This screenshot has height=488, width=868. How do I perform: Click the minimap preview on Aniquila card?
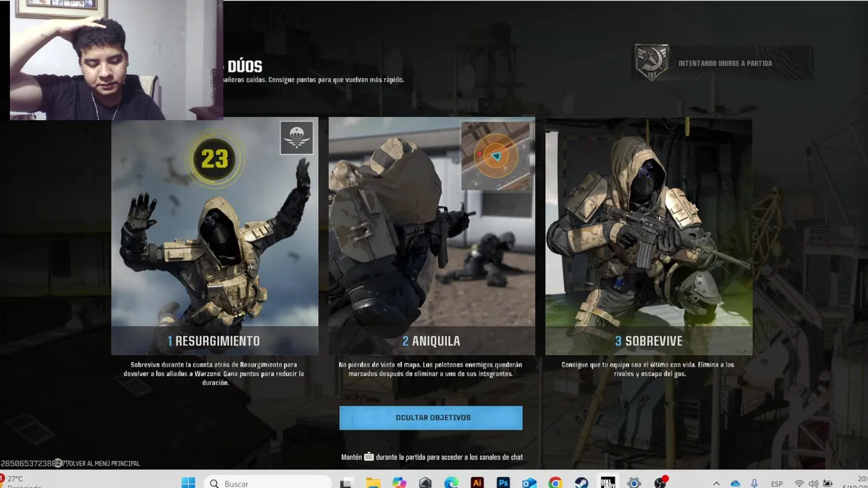pos(496,156)
